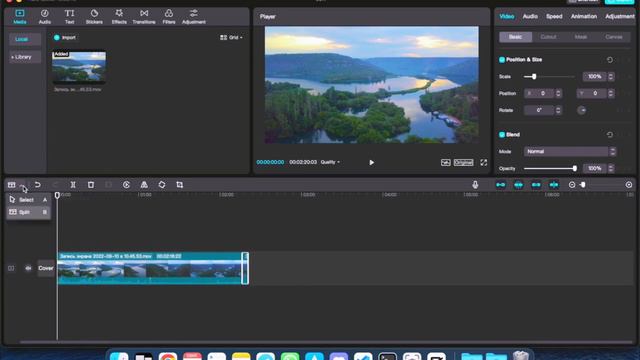Enter fullscreen preview mode
The image size is (640, 360).
[484, 162]
